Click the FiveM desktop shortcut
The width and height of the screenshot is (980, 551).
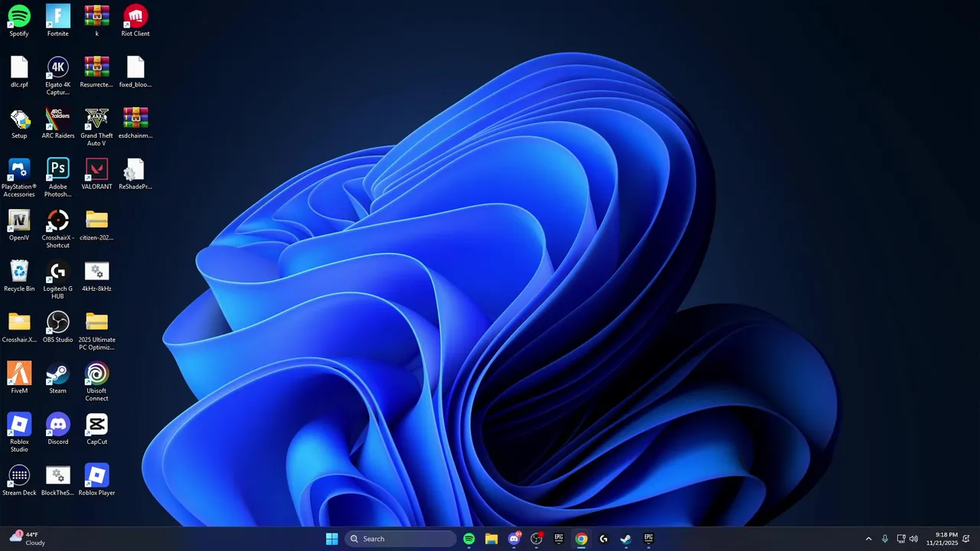(19, 378)
